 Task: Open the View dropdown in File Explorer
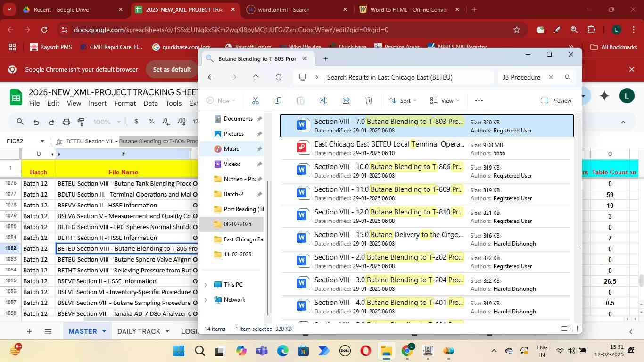445,100
